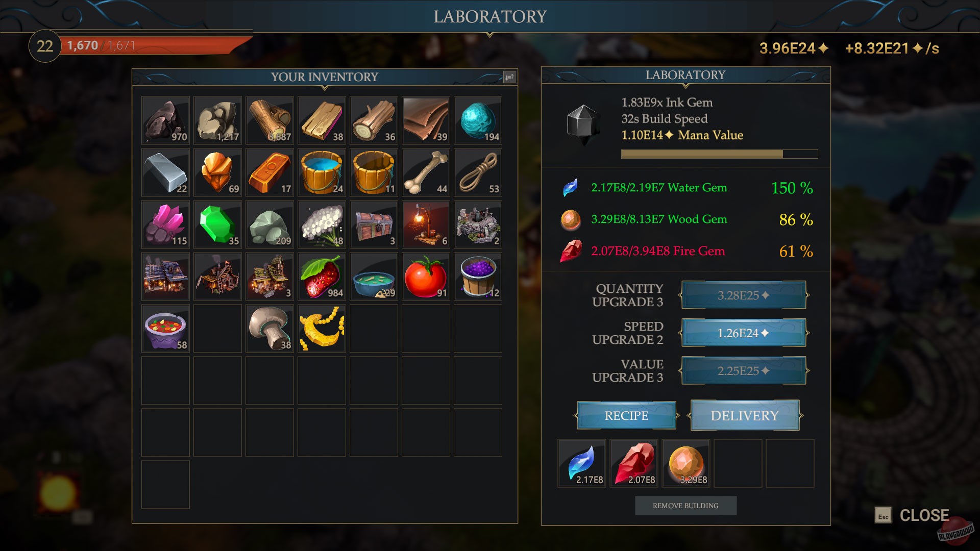Select the rope coil item
This screenshot has height=551, width=980.
pos(478,172)
